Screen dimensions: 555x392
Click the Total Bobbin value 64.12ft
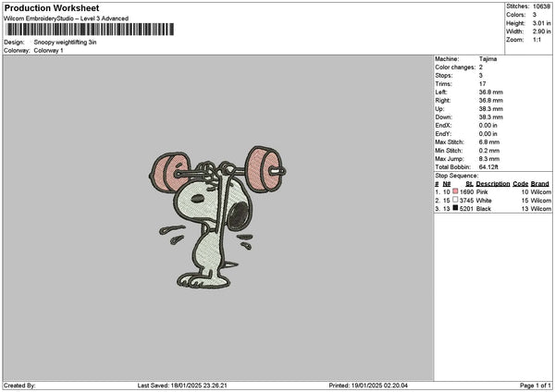coord(488,167)
